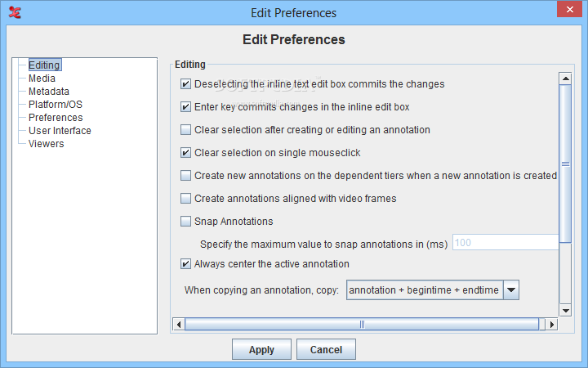This screenshot has width=588, height=368.
Task: Uncheck Deselecting the inline text edit box option
Action: 185,83
